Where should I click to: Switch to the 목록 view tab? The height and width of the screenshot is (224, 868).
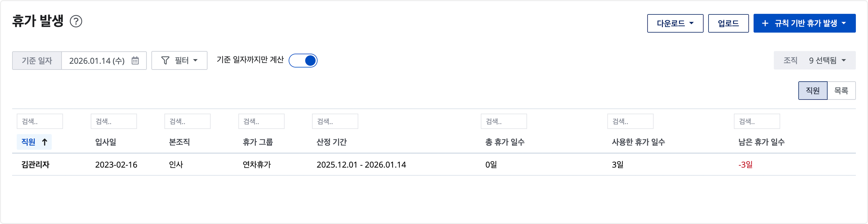[x=841, y=90]
